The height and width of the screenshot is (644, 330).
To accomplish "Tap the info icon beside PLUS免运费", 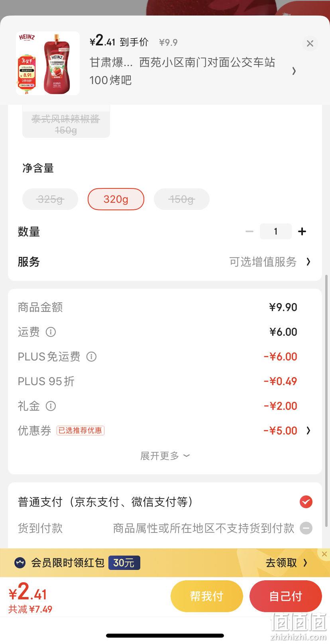I will [x=91, y=356].
